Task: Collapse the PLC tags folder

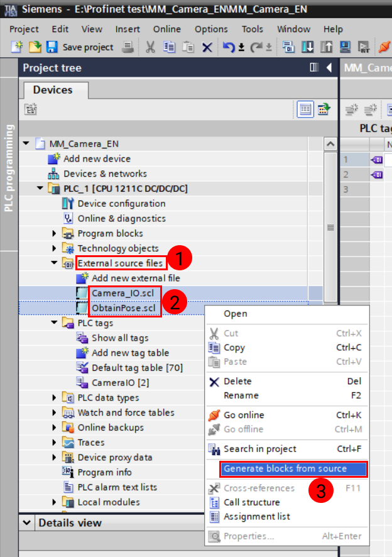Action: click(54, 323)
